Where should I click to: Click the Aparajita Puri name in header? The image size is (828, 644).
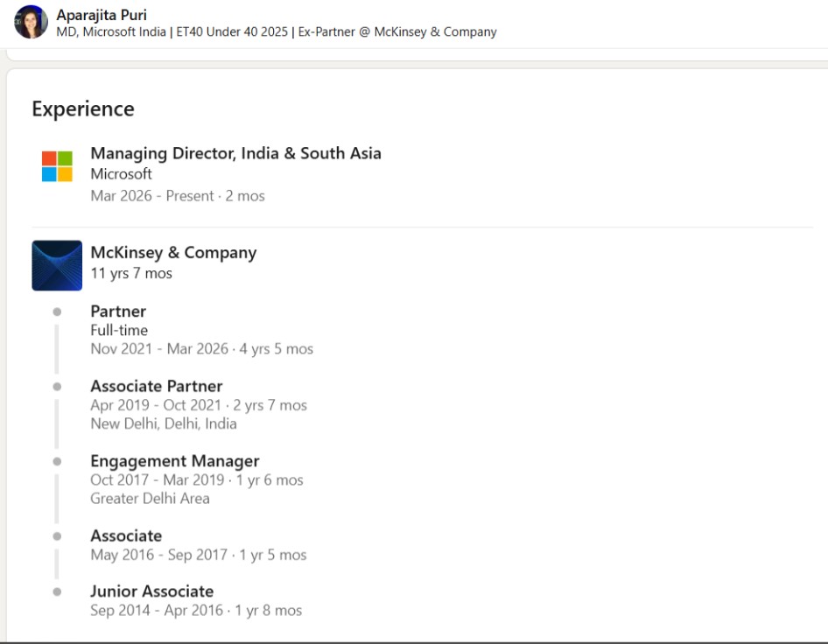pyautogui.click(x=102, y=15)
